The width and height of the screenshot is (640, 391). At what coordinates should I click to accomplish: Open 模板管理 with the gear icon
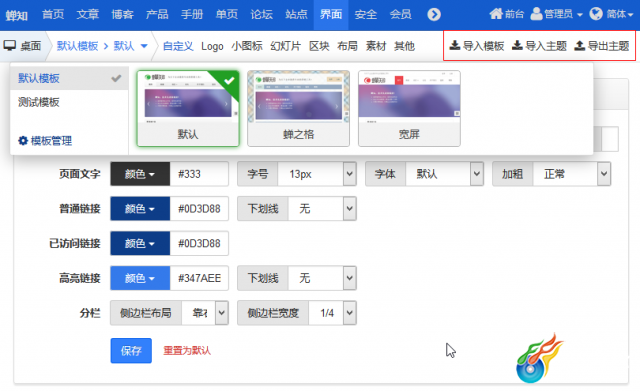tap(45, 141)
